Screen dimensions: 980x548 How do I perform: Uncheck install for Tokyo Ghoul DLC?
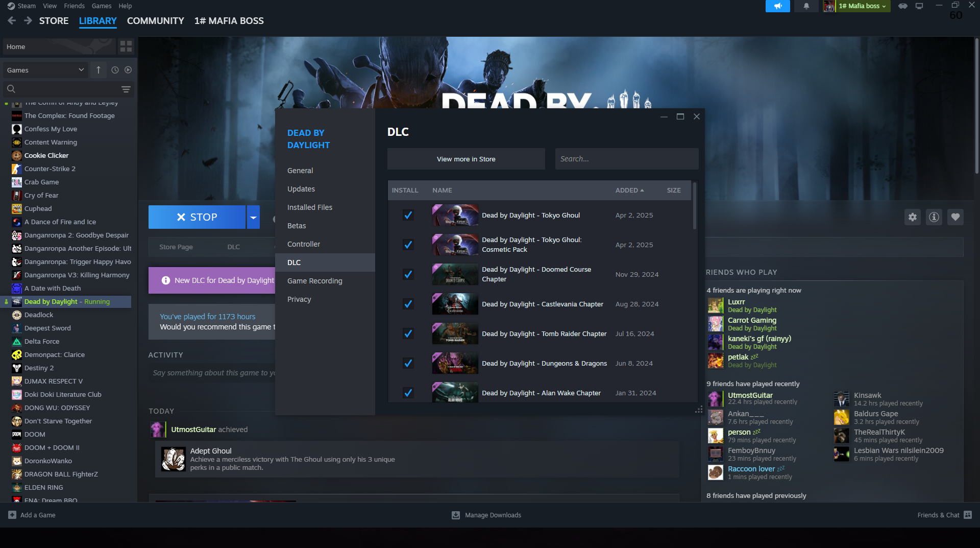pos(408,215)
